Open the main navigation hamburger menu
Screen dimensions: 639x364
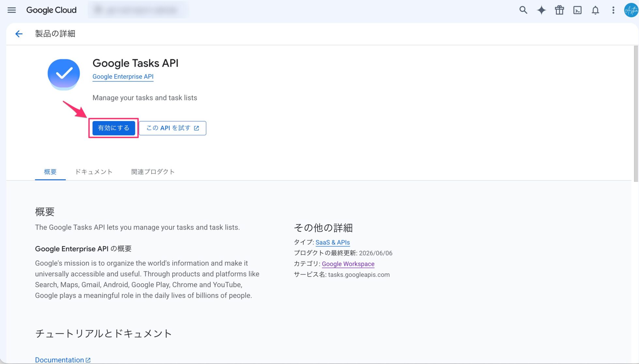coord(12,10)
